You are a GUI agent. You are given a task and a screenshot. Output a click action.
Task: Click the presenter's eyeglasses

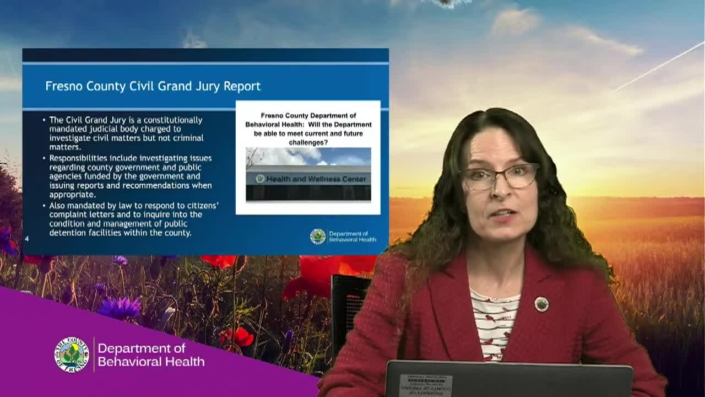[x=500, y=177]
